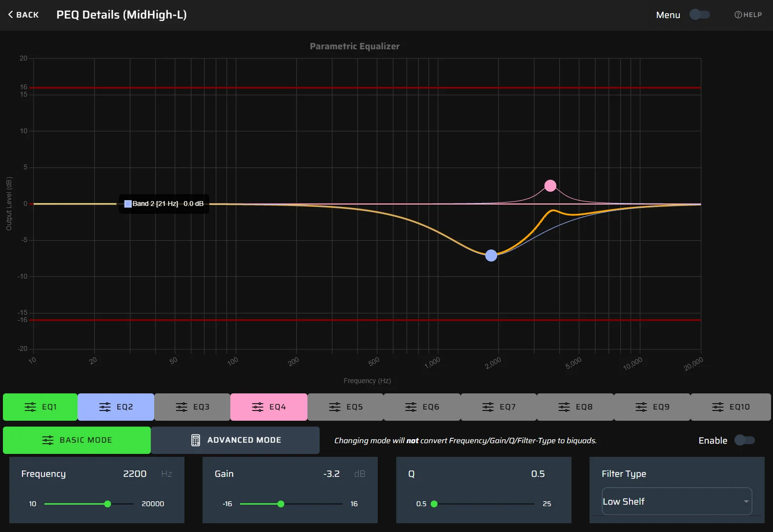Click the Frequency value field showing 2200
This screenshot has width=773, height=532.
pyautogui.click(x=135, y=474)
